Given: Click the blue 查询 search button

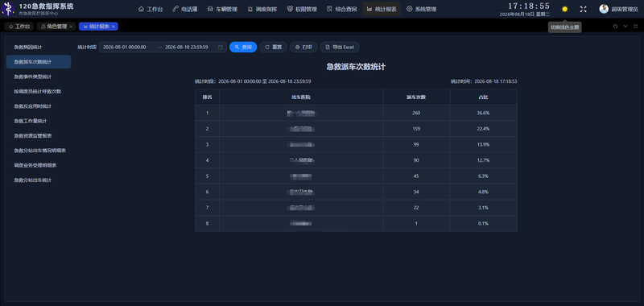Looking at the screenshot, I should tap(243, 48).
